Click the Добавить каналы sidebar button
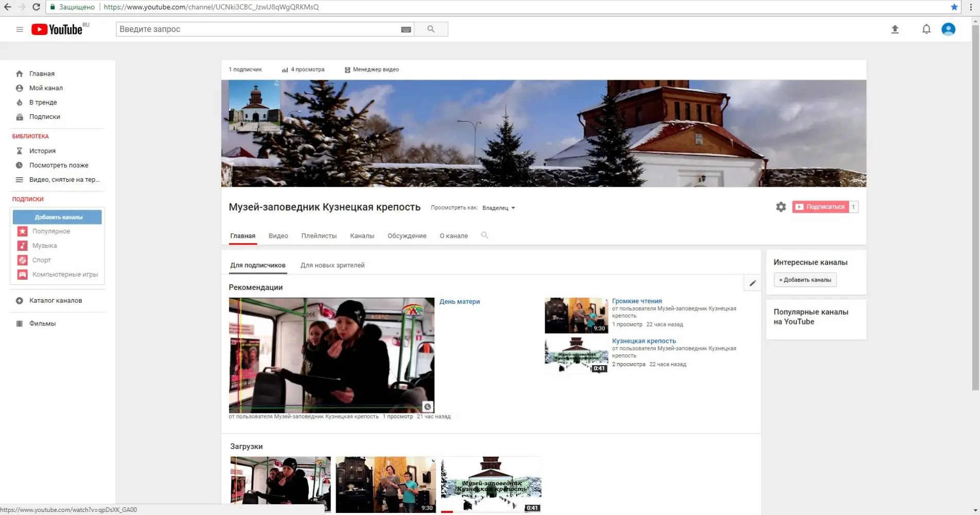Image resolution: width=980 pixels, height=515 pixels. (x=58, y=217)
